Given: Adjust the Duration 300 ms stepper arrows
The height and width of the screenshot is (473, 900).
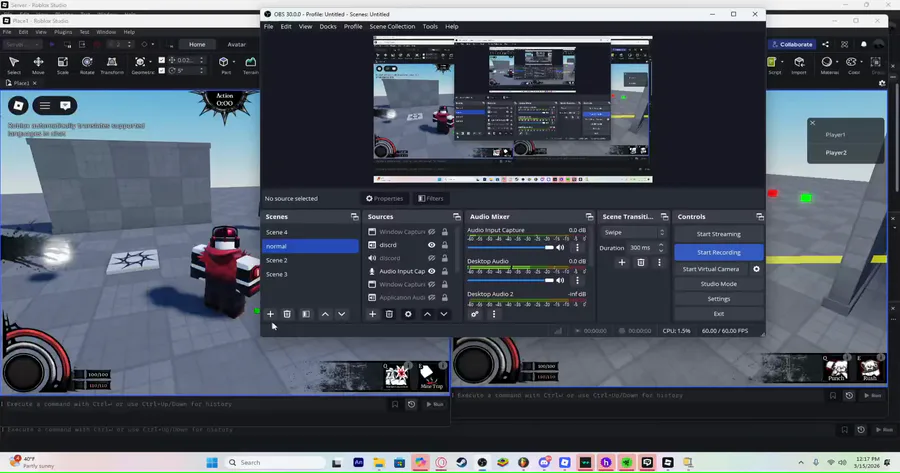Looking at the screenshot, I should (661, 247).
